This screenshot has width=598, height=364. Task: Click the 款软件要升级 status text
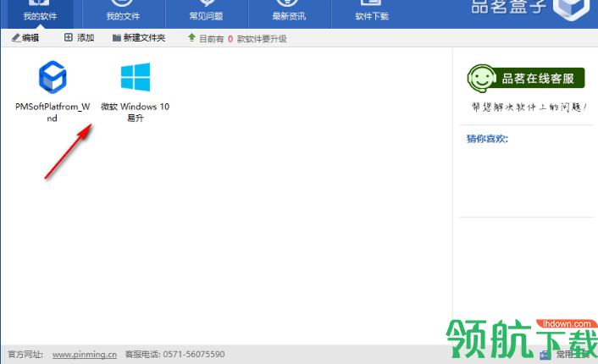click(x=262, y=39)
